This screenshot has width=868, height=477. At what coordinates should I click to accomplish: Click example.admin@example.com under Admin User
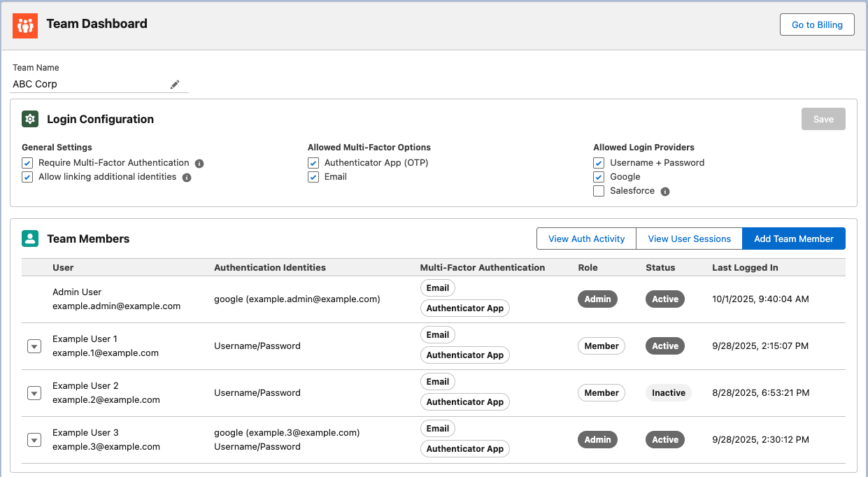(117, 306)
